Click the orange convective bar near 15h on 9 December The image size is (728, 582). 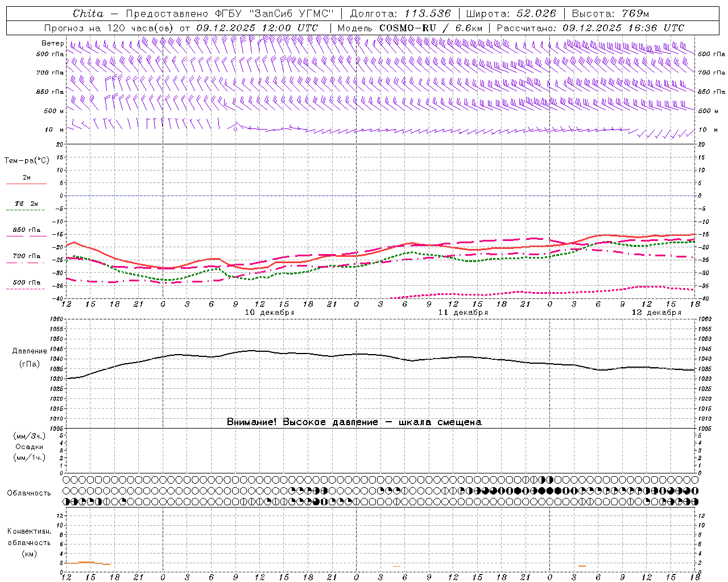click(86, 562)
